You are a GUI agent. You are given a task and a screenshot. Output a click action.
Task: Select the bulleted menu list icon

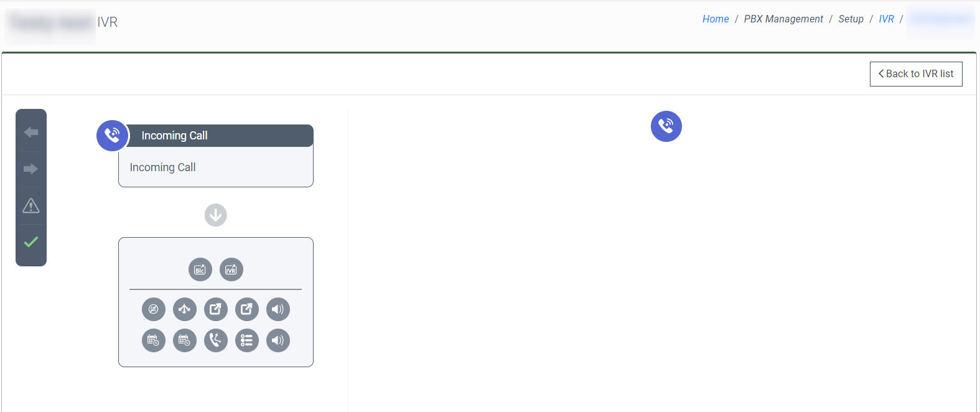click(x=247, y=340)
